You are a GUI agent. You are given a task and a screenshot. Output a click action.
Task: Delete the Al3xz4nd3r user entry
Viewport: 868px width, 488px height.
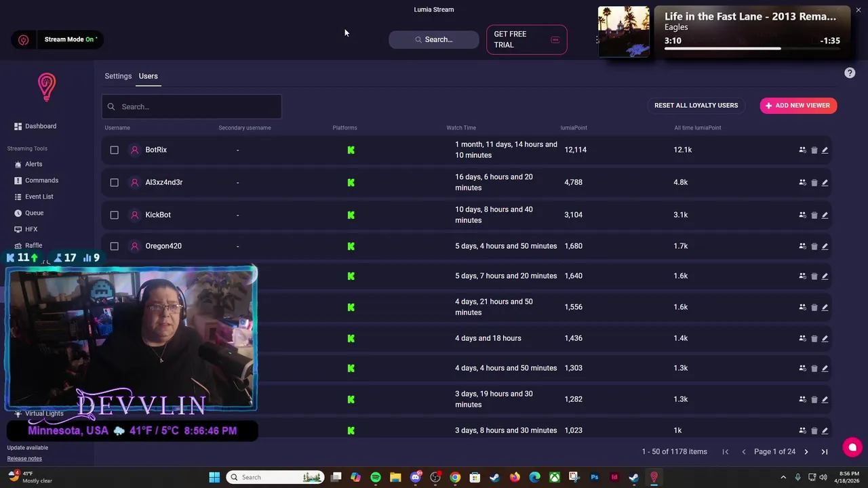point(814,182)
